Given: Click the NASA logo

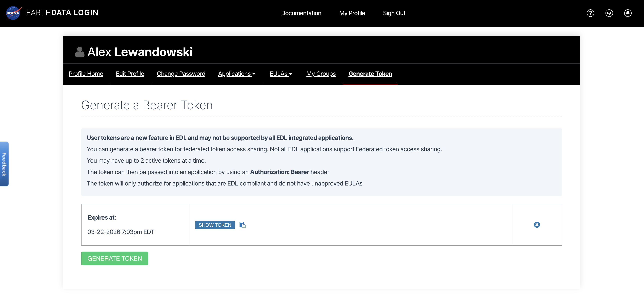Looking at the screenshot, I should tap(13, 13).
